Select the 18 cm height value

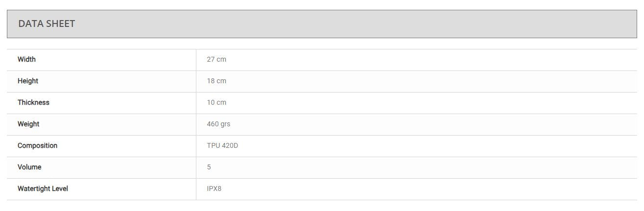[216, 81]
